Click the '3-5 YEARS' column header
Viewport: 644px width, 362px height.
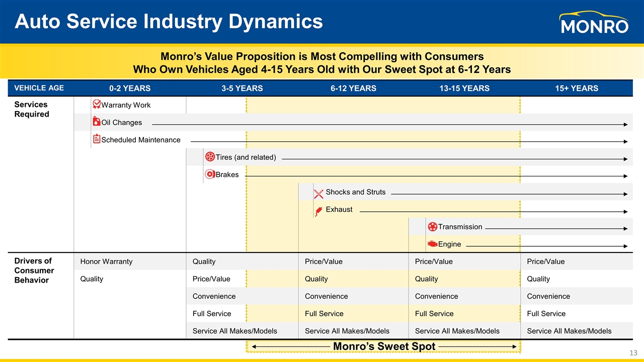242,88
